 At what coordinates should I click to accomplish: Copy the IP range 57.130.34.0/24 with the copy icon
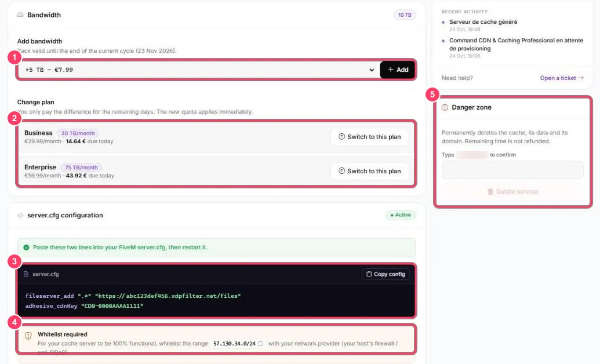coord(261,343)
